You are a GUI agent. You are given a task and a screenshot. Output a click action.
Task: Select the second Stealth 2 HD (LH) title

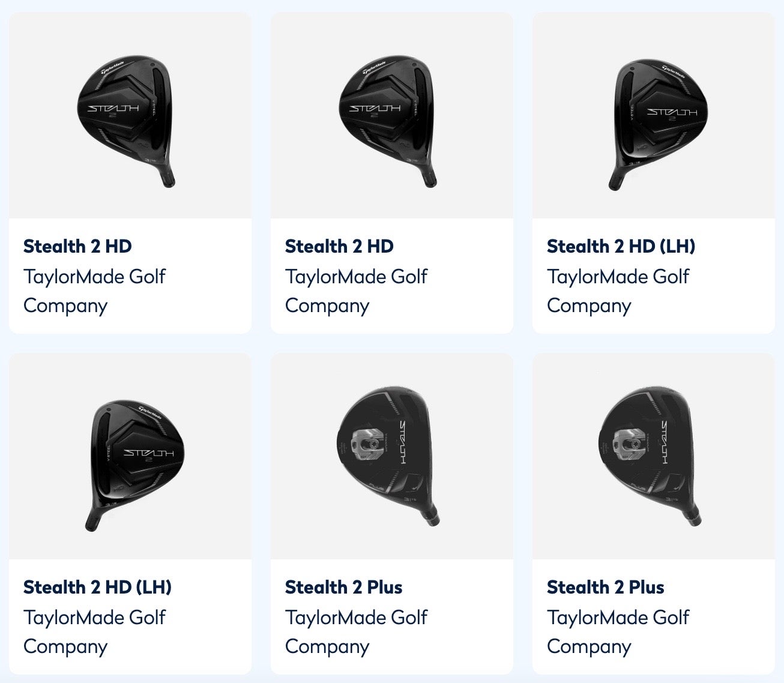coord(97,588)
